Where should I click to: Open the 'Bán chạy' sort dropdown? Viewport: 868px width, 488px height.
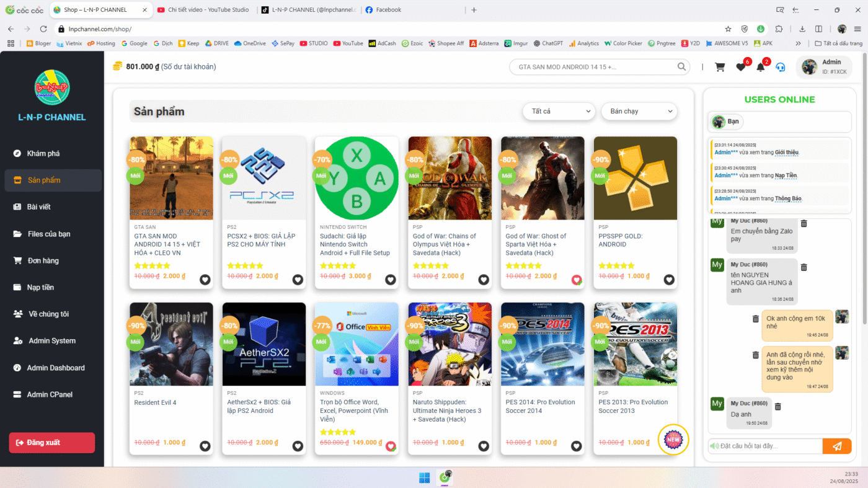pyautogui.click(x=639, y=112)
